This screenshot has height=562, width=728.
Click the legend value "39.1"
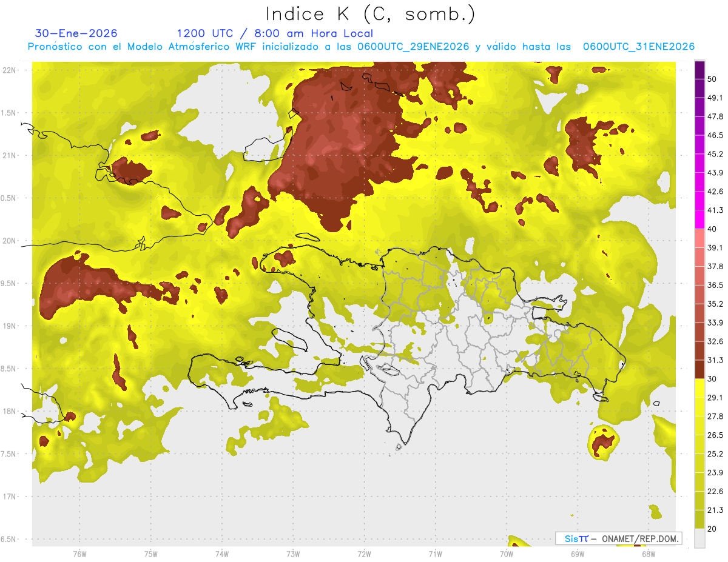pyautogui.click(x=715, y=247)
